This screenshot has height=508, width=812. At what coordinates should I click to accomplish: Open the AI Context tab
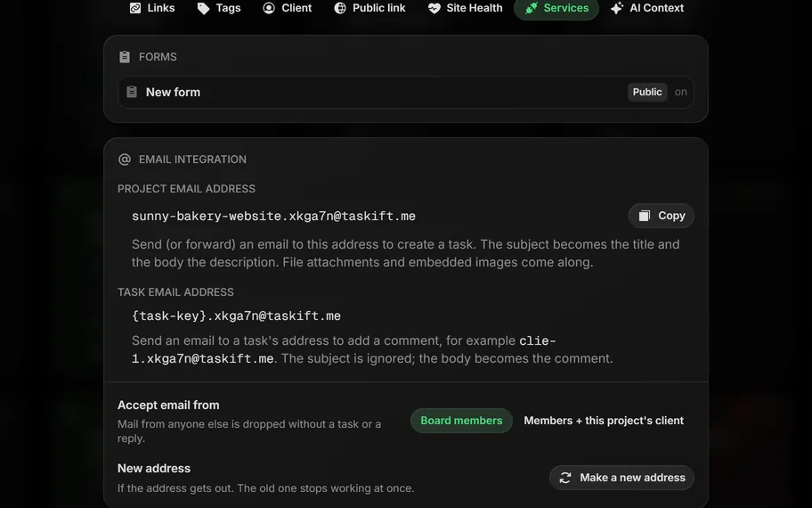point(647,8)
